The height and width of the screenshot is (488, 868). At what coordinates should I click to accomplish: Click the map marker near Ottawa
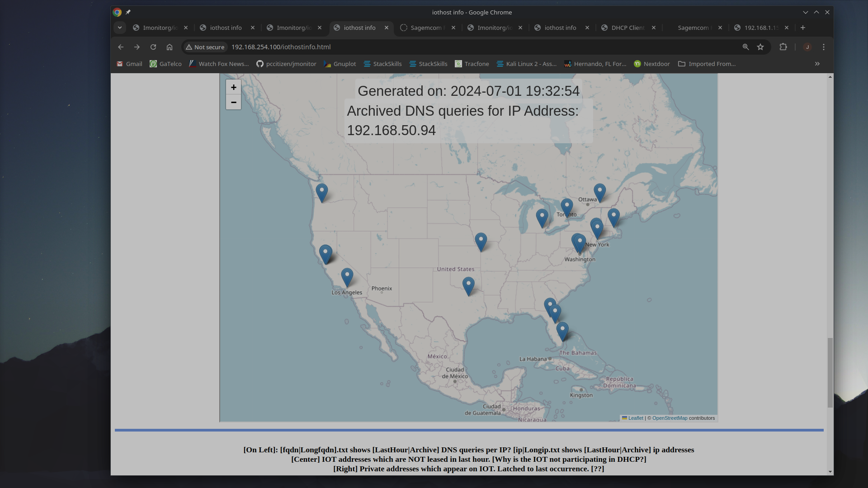[x=599, y=192]
